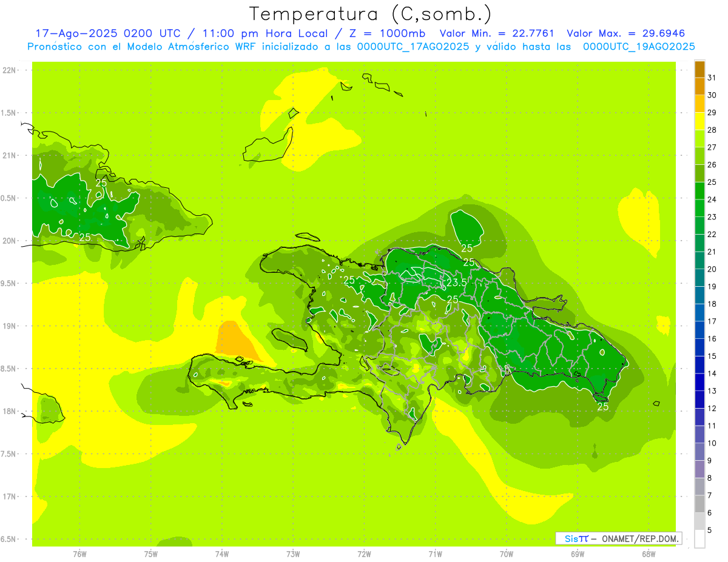Click the ONAMET/REP.DOM. credit box
Viewport: 728px width, 562px height.
click(618, 538)
